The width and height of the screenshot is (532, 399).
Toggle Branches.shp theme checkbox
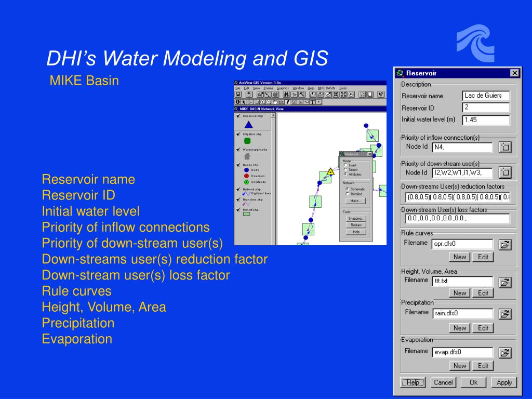[238, 199]
